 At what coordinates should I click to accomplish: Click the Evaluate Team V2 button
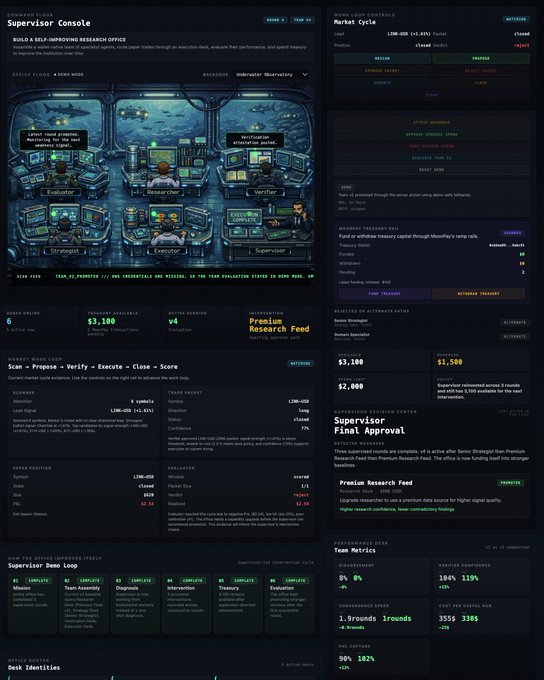[x=432, y=158]
